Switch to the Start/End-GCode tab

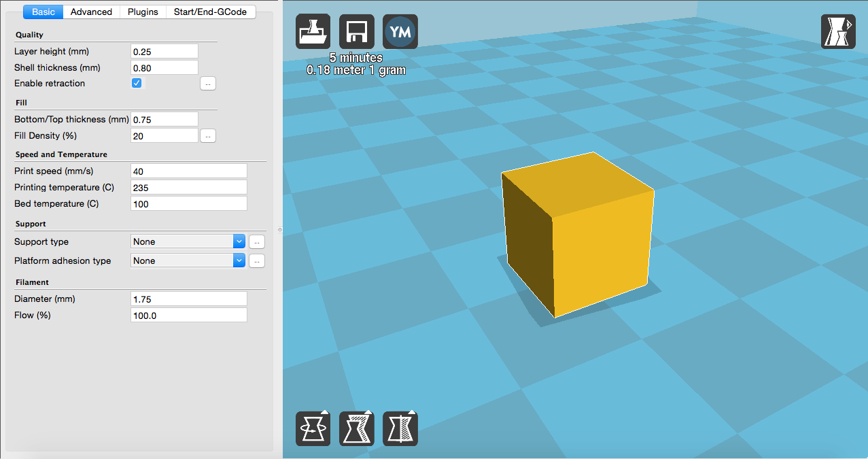[211, 12]
